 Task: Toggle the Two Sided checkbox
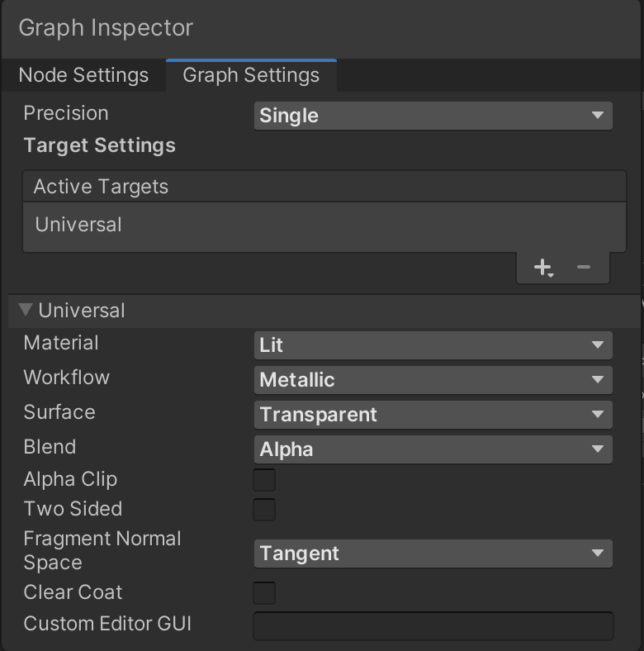(264, 510)
